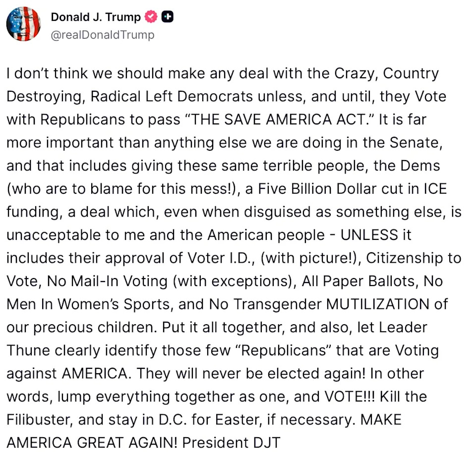Click the capitalized word "UNLESS"
Viewport: 476px width, 461px height.
tap(369, 234)
